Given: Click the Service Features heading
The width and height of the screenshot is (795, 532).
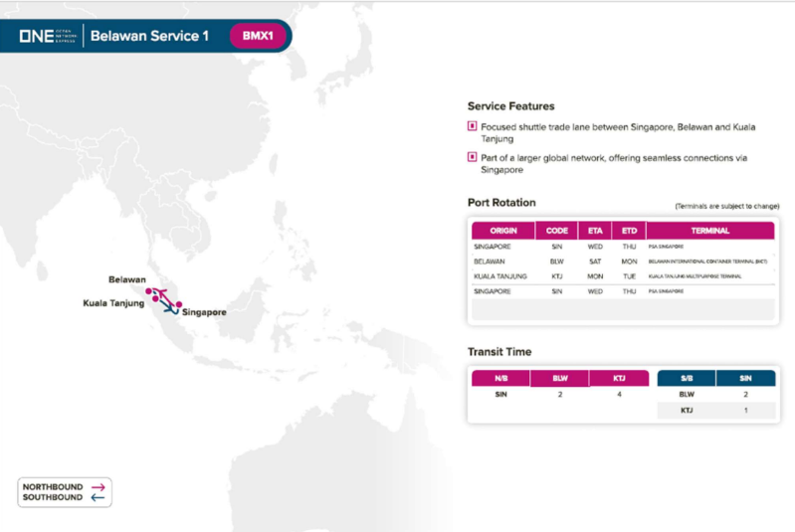Looking at the screenshot, I should tap(510, 105).
